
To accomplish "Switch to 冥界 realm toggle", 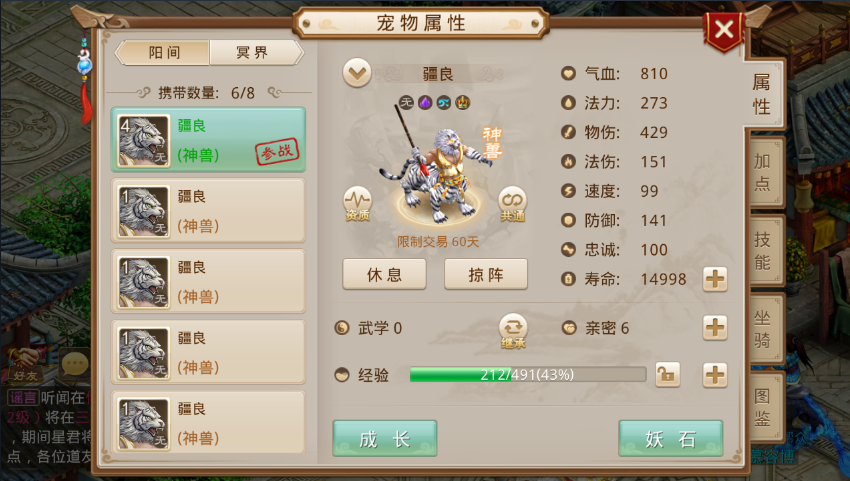I will [255, 53].
